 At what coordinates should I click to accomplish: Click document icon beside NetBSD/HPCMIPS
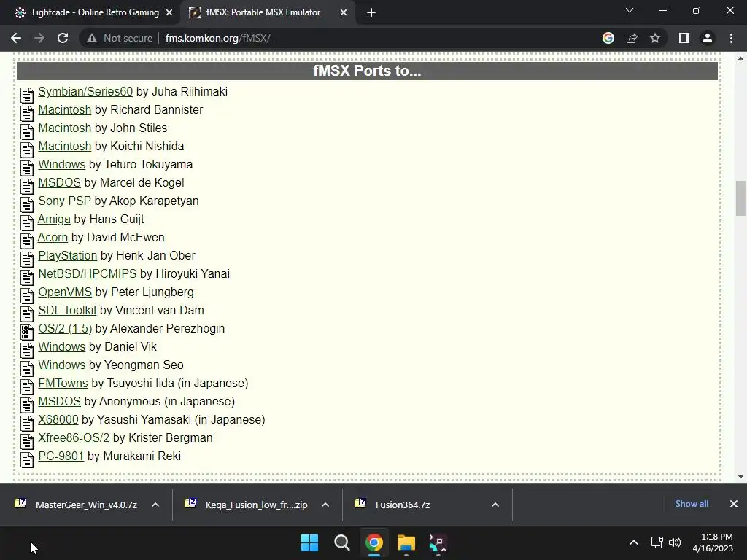point(27,277)
